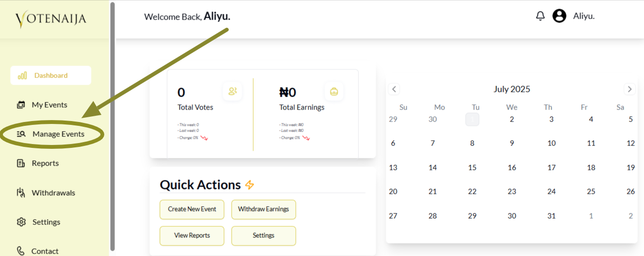Click the Dashboard bar chart icon
Image resolution: width=644 pixels, height=256 pixels.
(22, 76)
